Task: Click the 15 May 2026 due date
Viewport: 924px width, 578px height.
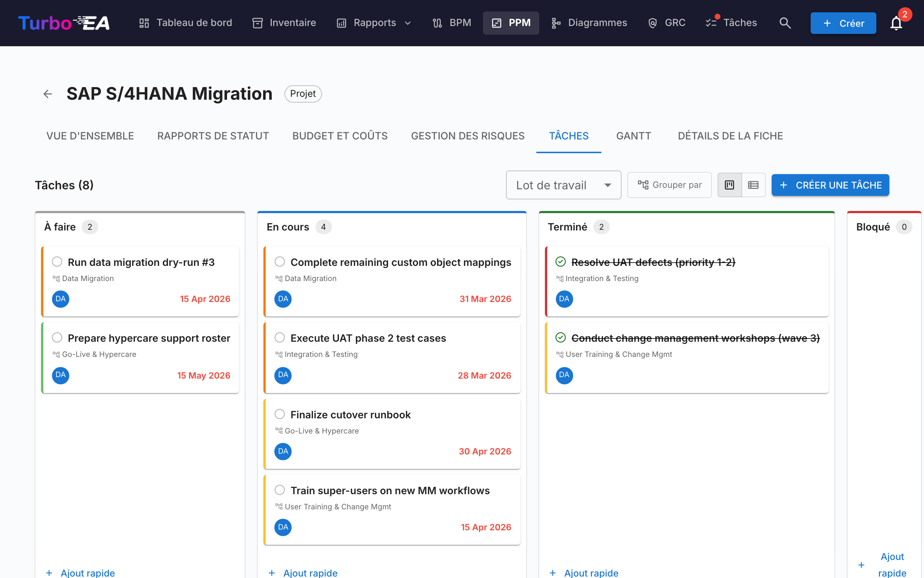Action: point(204,375)
